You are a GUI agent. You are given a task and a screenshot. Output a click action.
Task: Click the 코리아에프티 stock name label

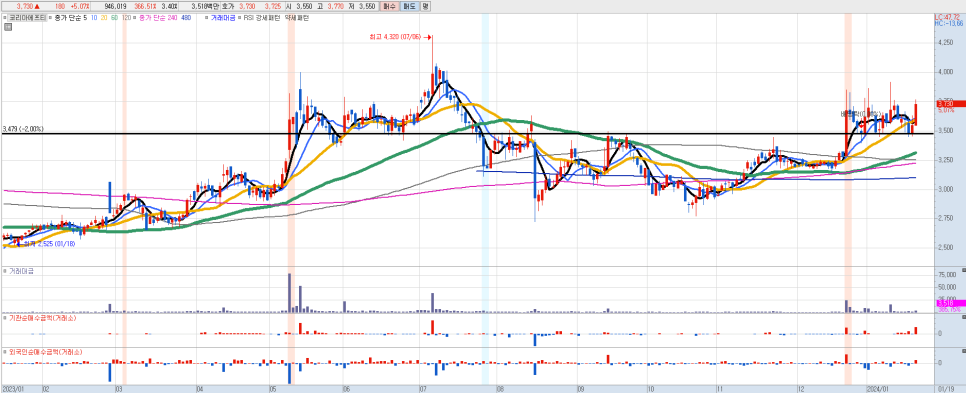27,18
